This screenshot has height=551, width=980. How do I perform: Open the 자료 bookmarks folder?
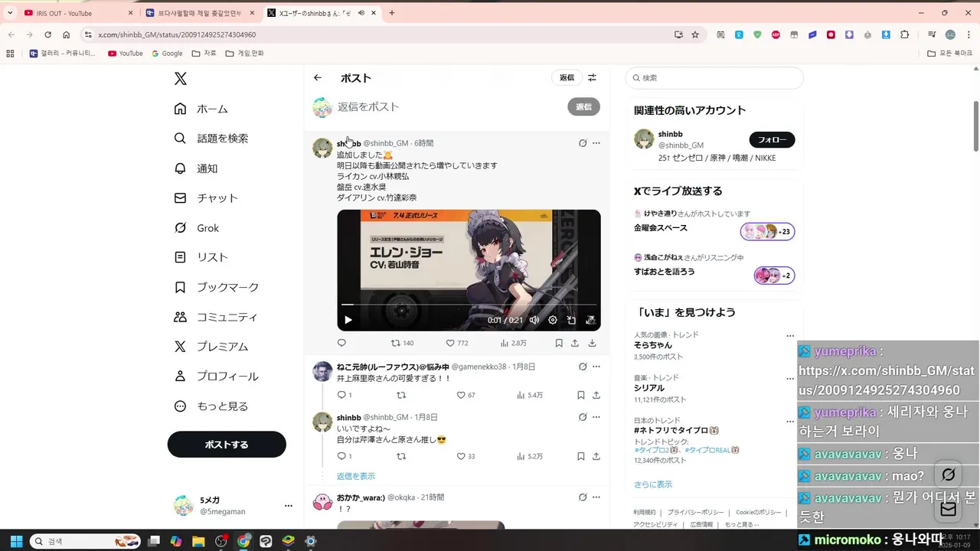[204, 54]
